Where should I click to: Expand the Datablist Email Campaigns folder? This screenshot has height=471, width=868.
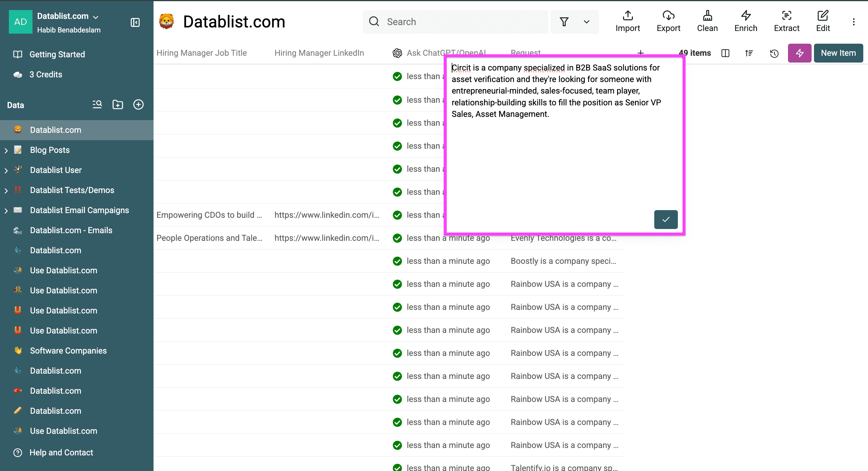point(6,211)
